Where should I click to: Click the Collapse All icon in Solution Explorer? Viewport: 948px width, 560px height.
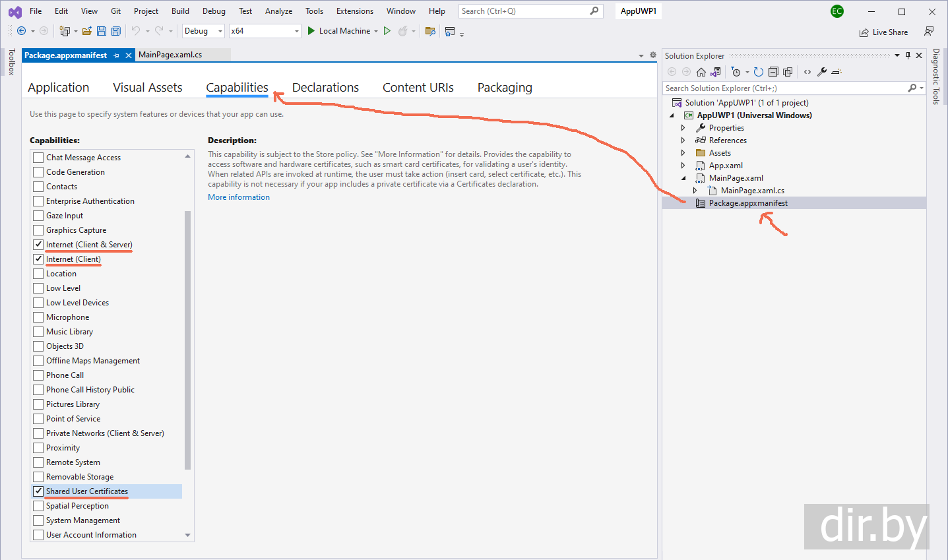(773, 72)
